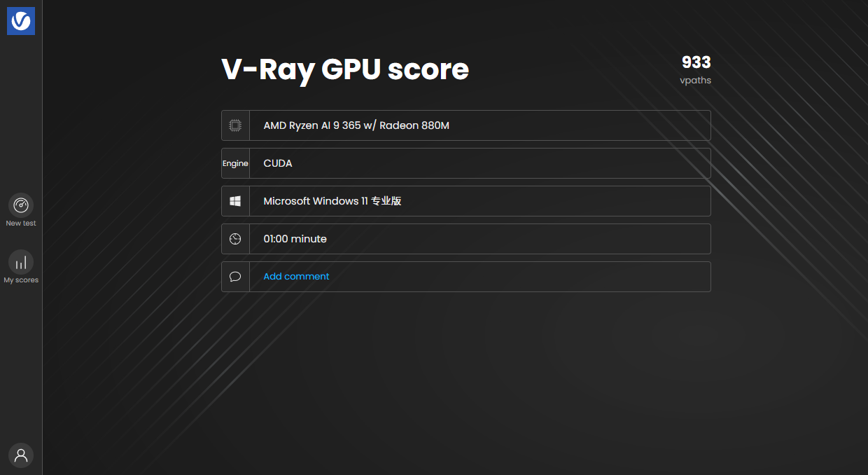Click the V-Ray logo icon
Screen dimensions: 868x475
21,21
